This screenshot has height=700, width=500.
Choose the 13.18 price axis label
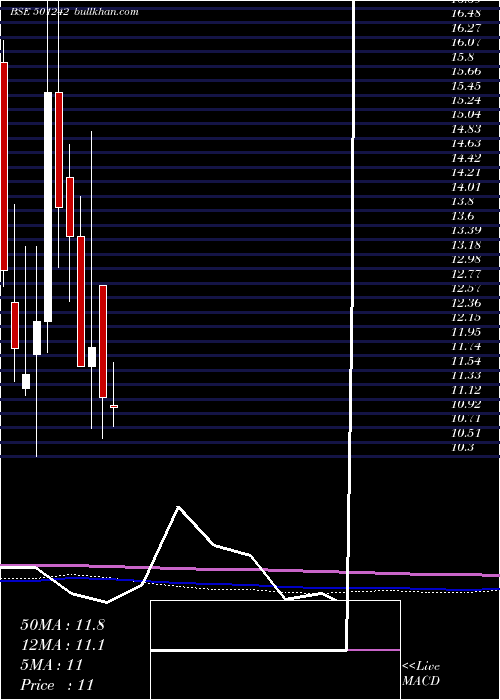466,245
